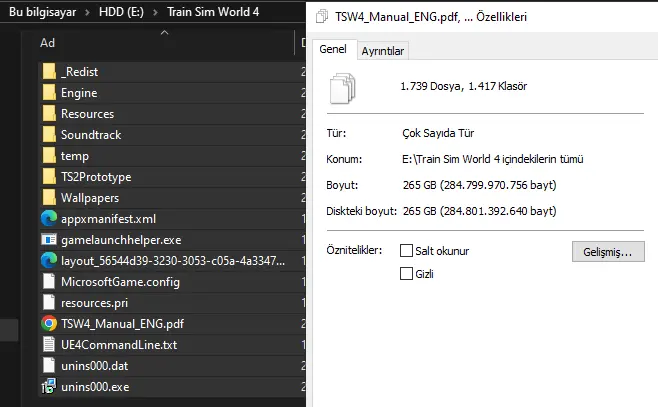The image size is (658, 407).
Task: Select the MicrosoftGame.config file name
Action: point(120,282)
